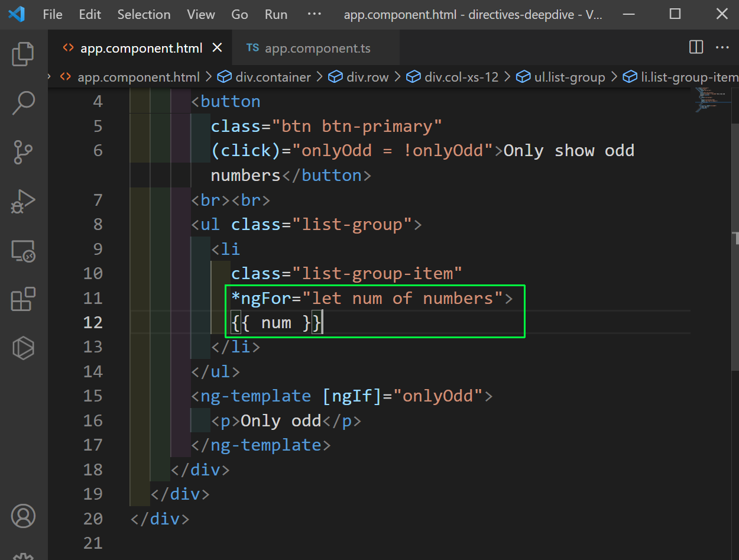739x560 pixels.
Task: Open the Run menu
Action: pyautogui.click(x=276, y=14)
